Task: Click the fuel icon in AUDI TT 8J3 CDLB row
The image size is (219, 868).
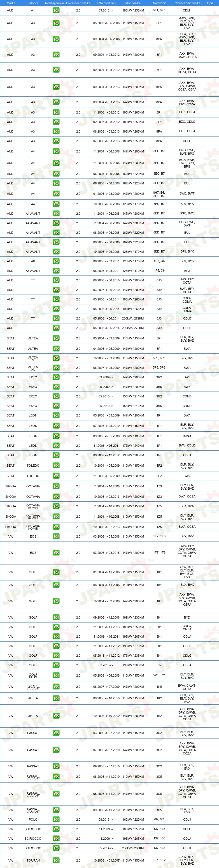Action: pyautogui.click(x=56, y=318)
